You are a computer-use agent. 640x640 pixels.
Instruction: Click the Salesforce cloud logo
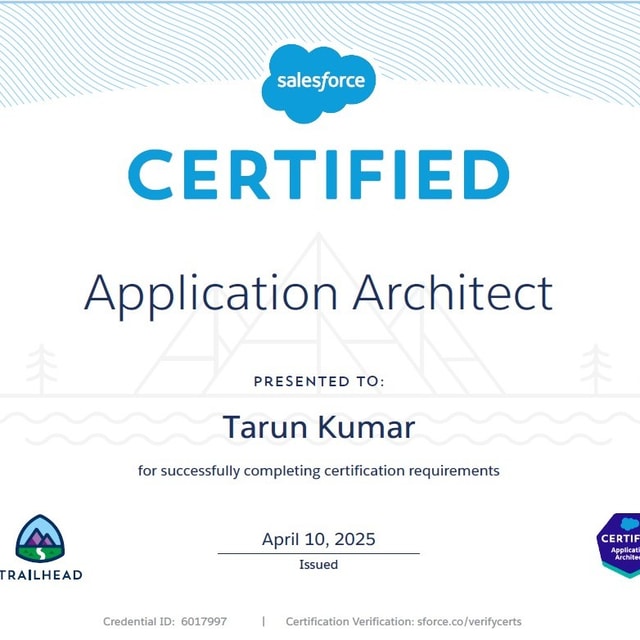pos(319,83)
